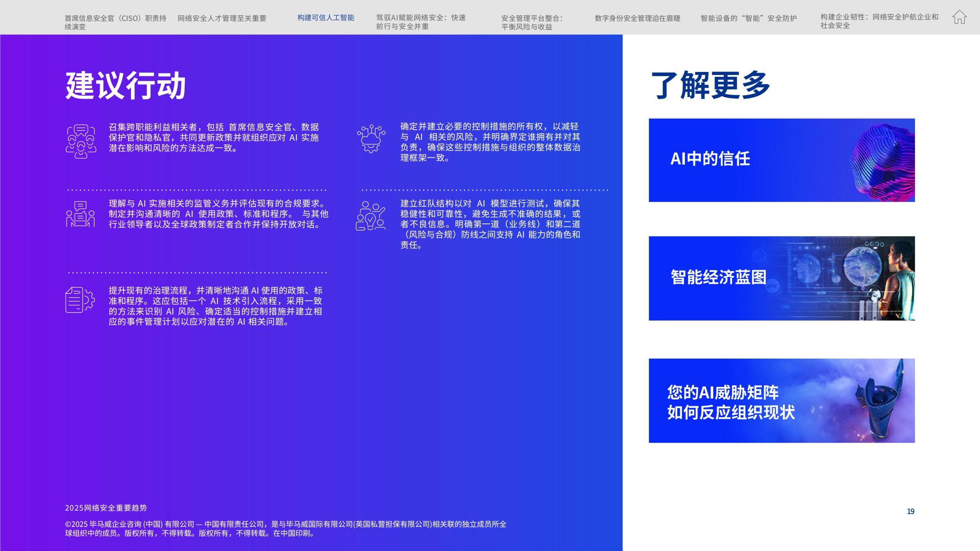
Task: Click the red team lightbulb icon
Action: click(371, 216)
